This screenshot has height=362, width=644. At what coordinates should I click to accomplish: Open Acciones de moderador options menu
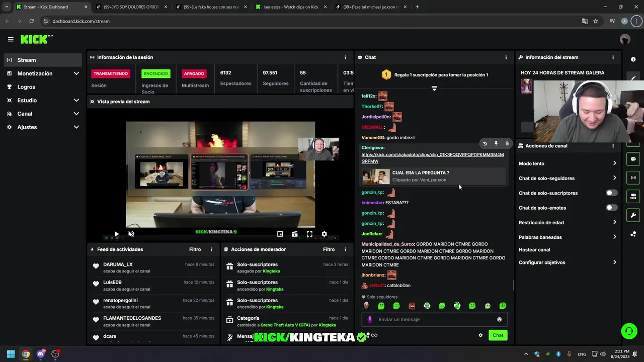pos(345,249)
